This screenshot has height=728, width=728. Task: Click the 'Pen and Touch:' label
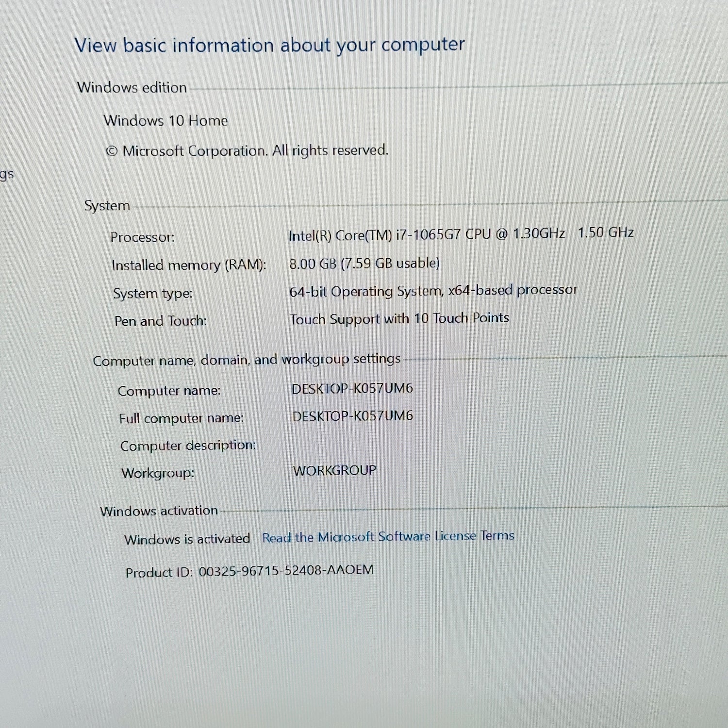tap(160, 321)
